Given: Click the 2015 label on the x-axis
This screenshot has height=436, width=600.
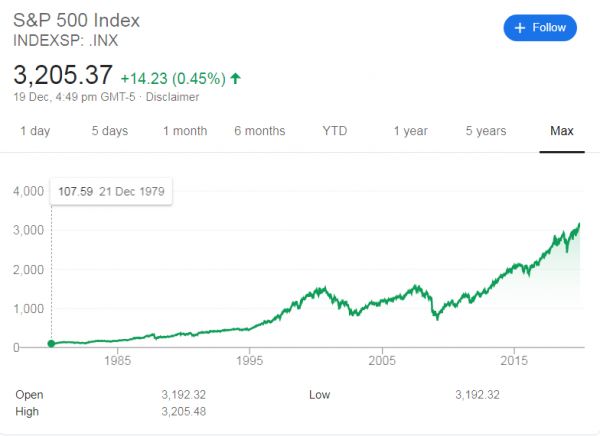Looking at the screenshot, I should [x=514, y=361].
